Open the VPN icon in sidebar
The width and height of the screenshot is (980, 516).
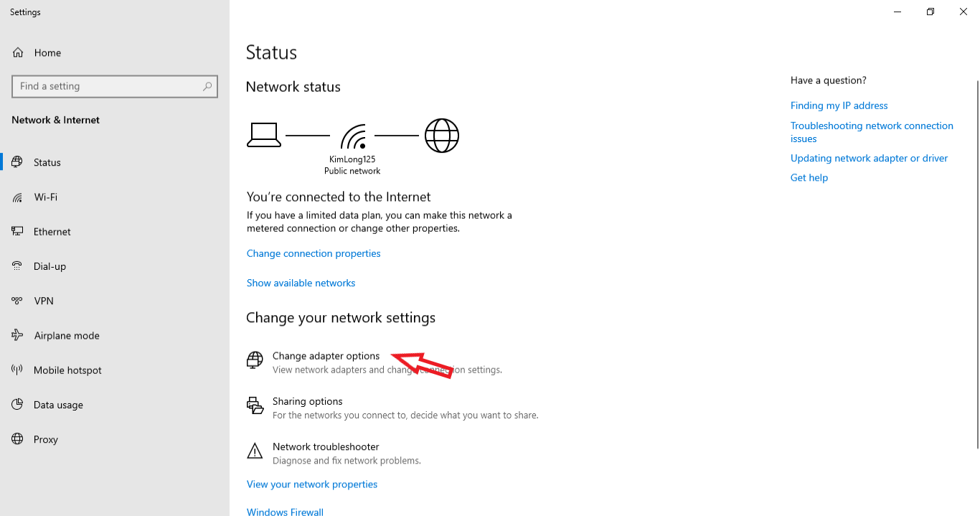(x=18, y=301)
